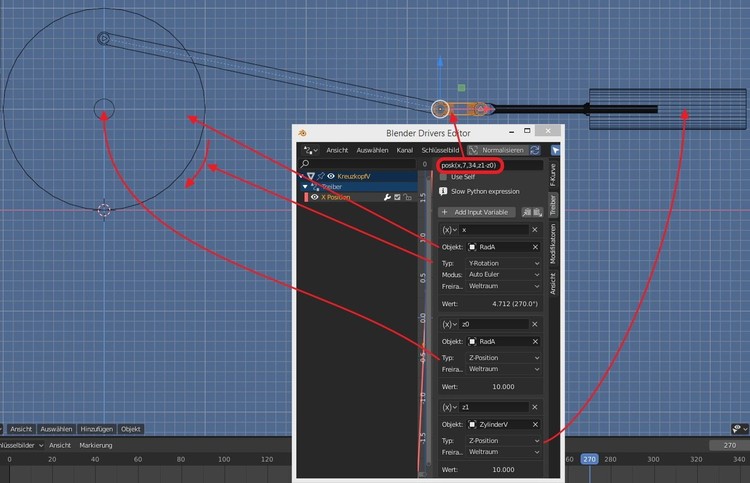Clear the RadA object of variable x
Screen dimensions: 750x483
(535, 247)
